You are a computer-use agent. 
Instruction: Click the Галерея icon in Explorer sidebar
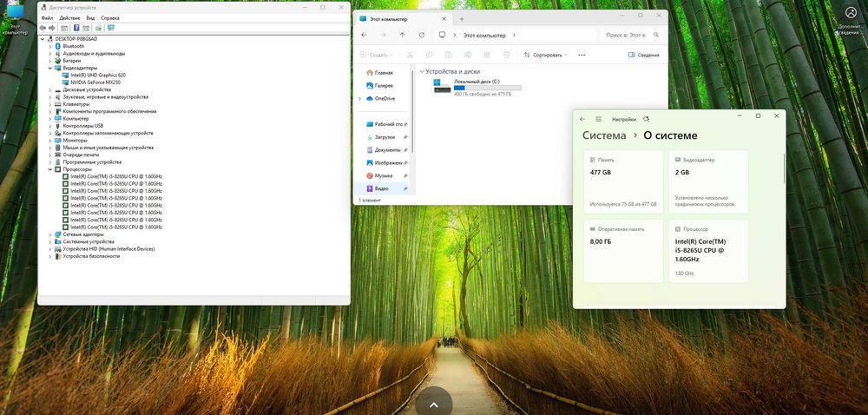(370, 86)
